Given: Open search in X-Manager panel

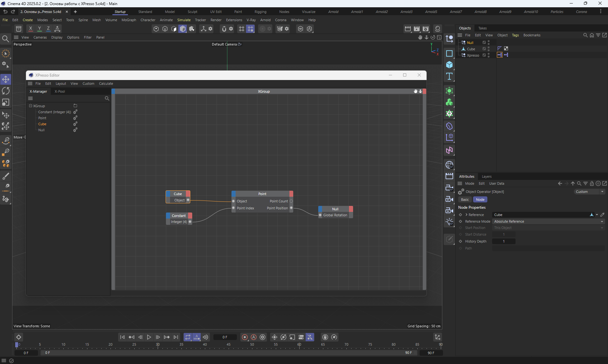Looking at the screenshot, I should click(107, 98).
